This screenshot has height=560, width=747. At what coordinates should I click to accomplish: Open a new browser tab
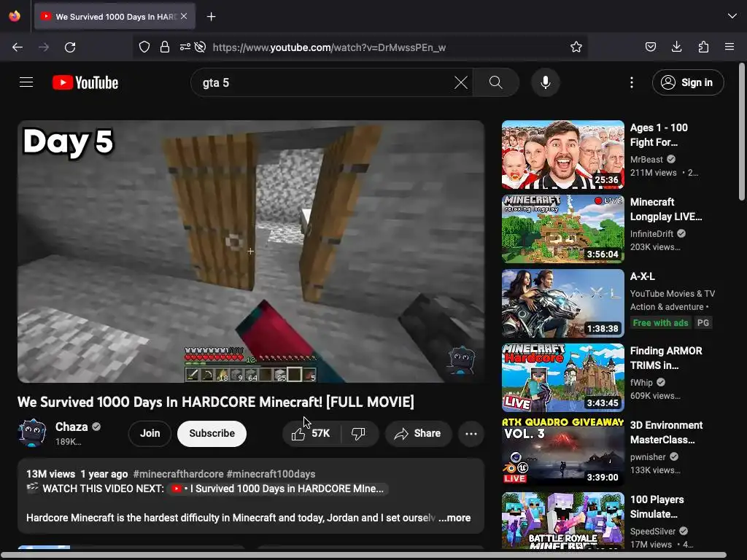pos(211,17)
